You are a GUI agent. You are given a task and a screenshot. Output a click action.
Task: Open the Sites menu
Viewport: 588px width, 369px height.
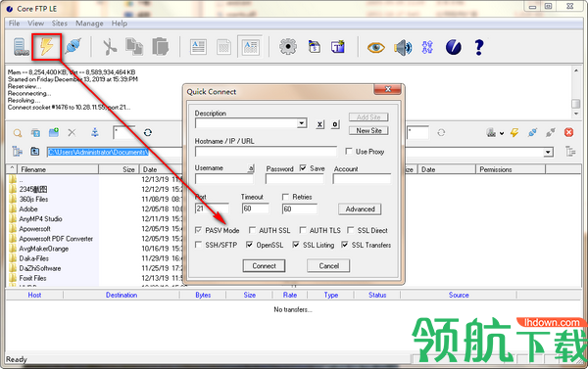[x=60, y=23]
